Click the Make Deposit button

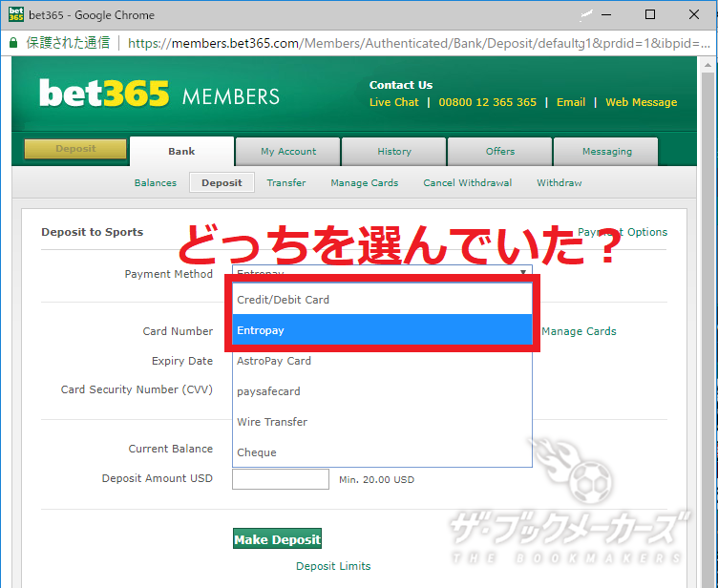point(277,539)
